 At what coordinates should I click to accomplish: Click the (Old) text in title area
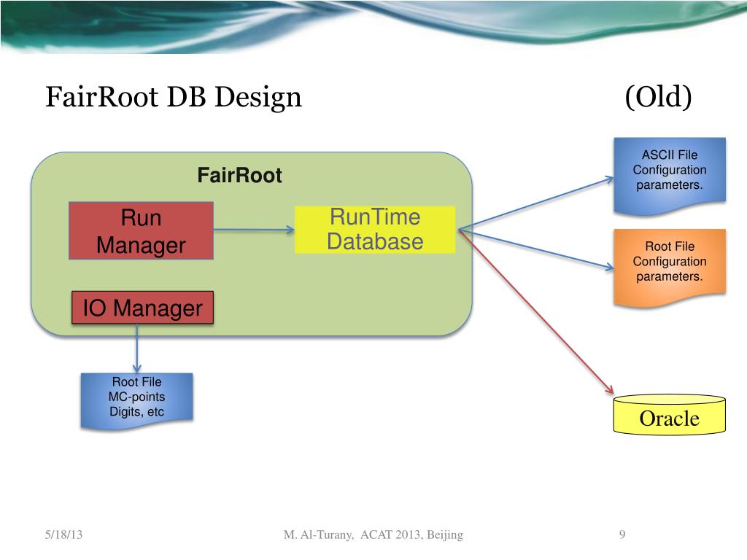pos(658,97)
